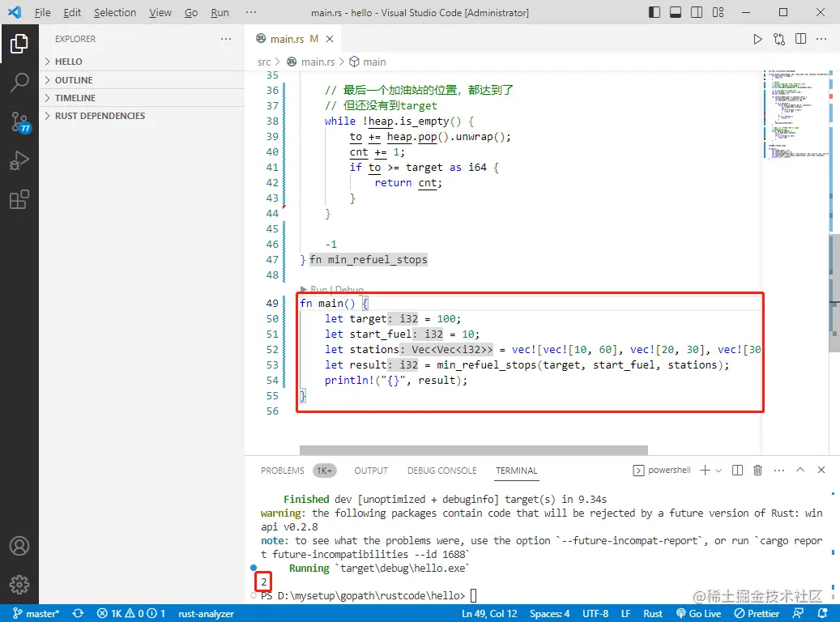840x622 pixels.
Task: Click Ln 49, Col 12 cursor position
Action: 489,613
